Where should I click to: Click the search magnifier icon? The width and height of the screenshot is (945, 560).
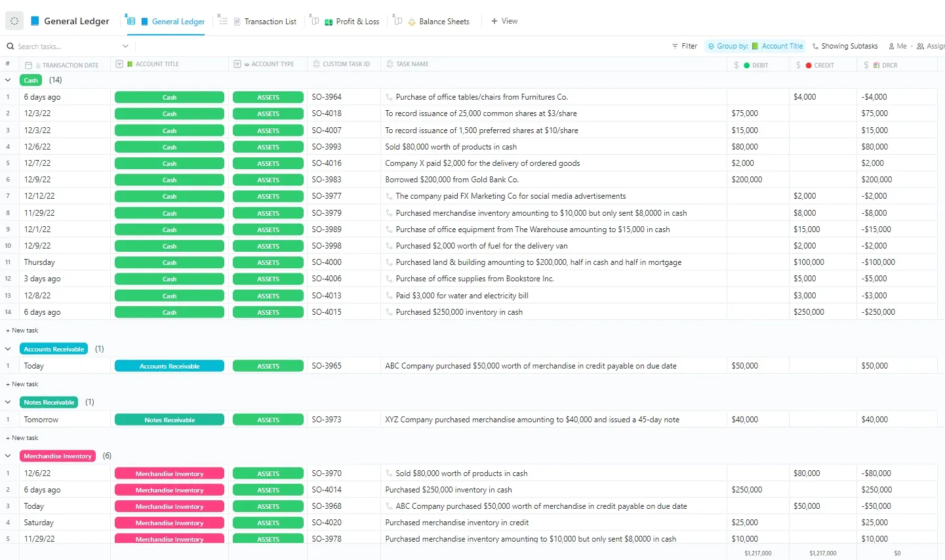(x=10, y=47)
